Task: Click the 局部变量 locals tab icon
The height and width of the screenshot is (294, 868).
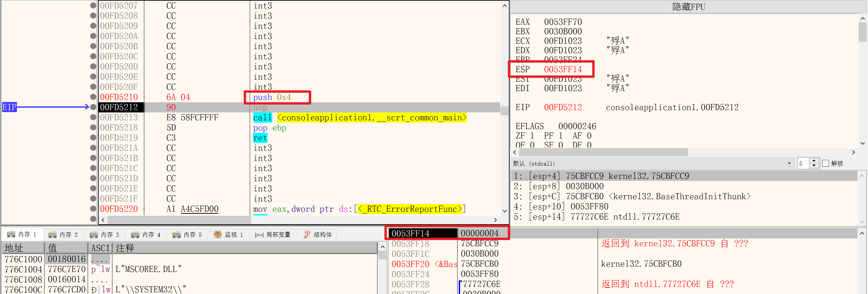Action: point(259,235)
